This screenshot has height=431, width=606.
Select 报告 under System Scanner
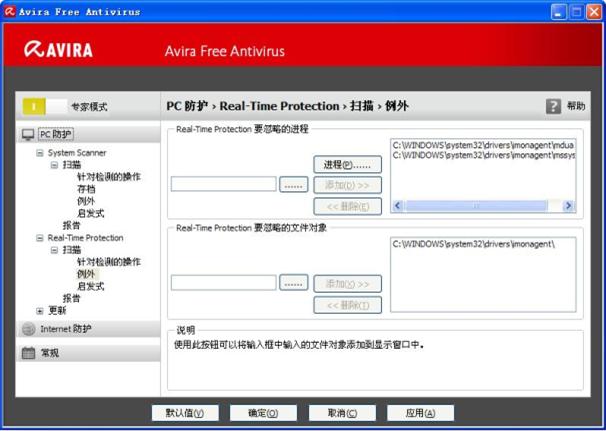71,225
